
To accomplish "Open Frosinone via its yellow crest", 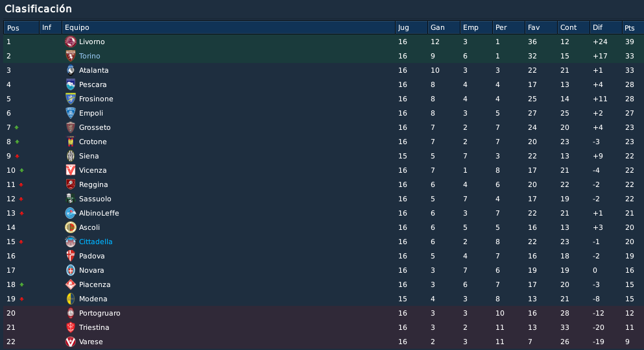I will click(71, 99).
